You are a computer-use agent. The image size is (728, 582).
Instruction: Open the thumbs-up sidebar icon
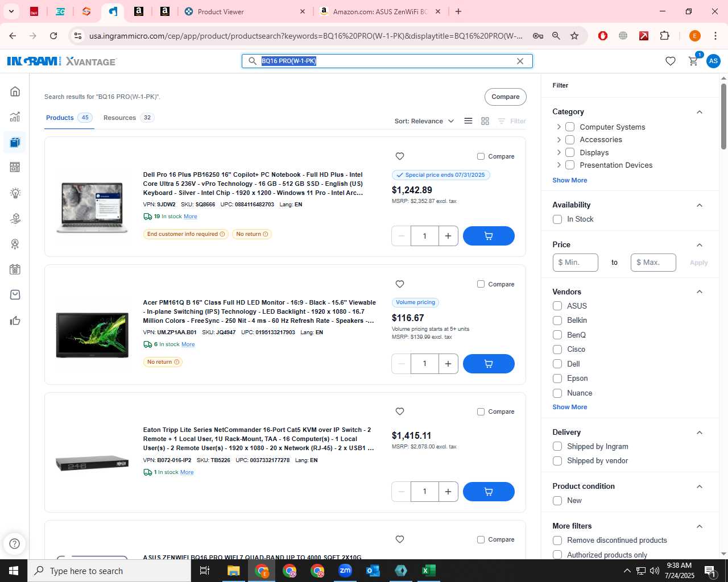(x=15, y=321)
